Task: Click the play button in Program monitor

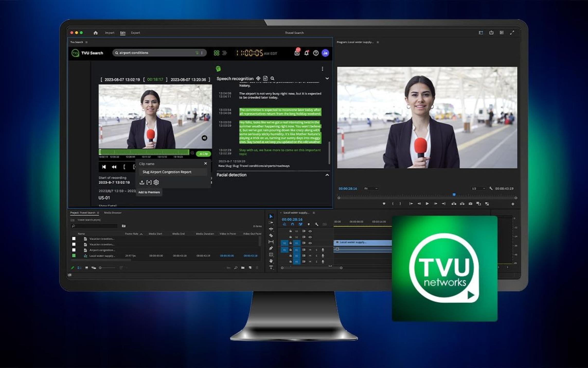Action: point(427,204)
